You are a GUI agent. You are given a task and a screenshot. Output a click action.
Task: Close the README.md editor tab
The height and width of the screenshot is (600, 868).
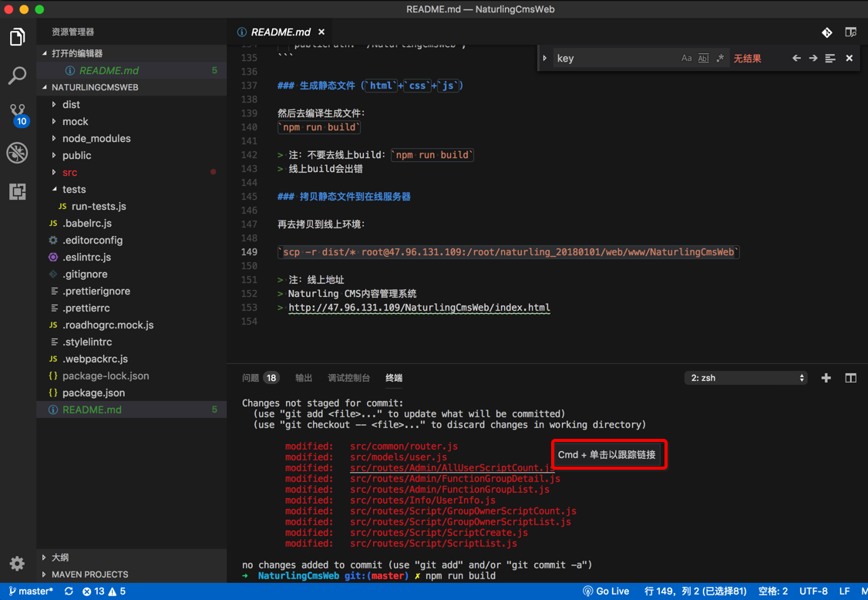[321, 32]
